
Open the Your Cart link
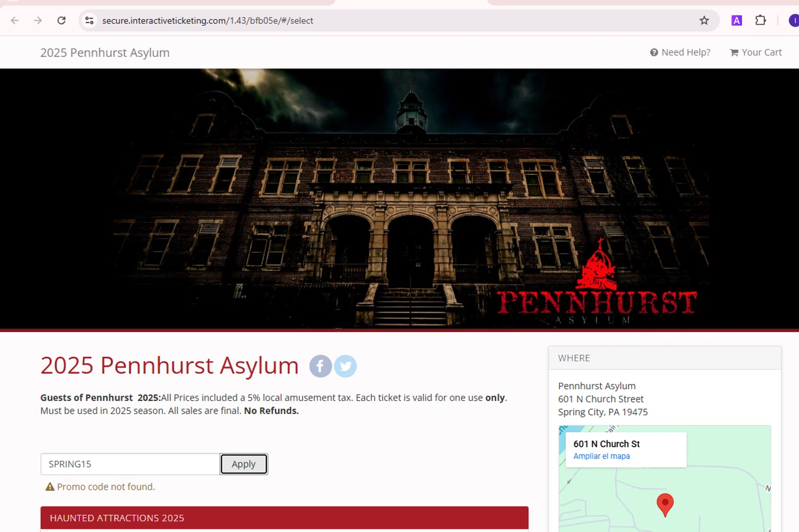coord(756,52)
